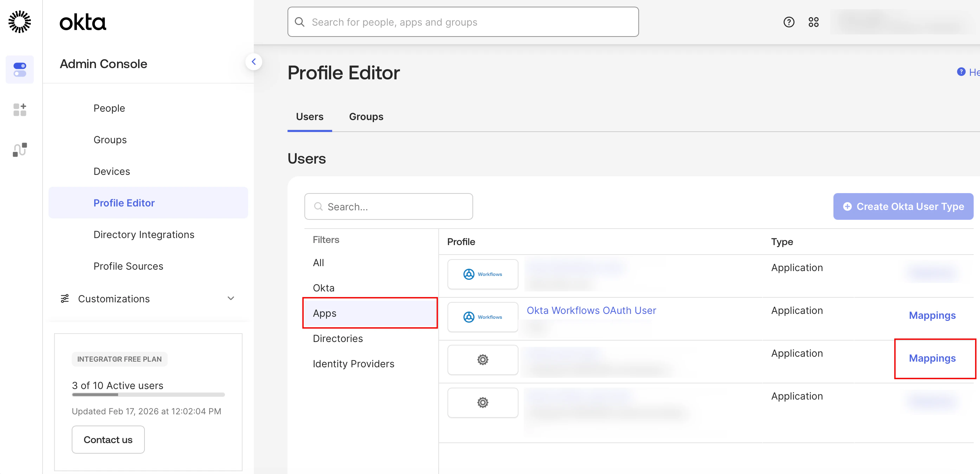Click the Okta sunburst logo icon
The height and width of the screenshot is (474, 980).
tap(19, 22)
